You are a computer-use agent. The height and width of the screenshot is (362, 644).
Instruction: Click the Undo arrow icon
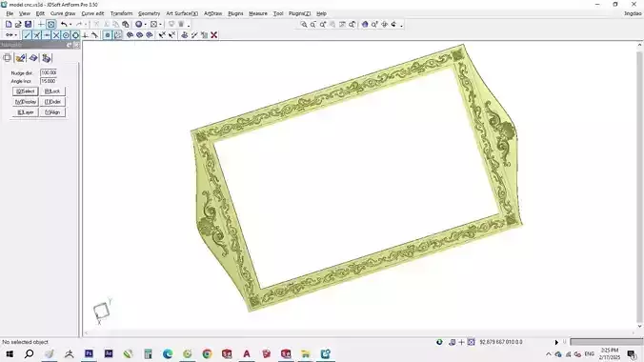coord(64,24)
